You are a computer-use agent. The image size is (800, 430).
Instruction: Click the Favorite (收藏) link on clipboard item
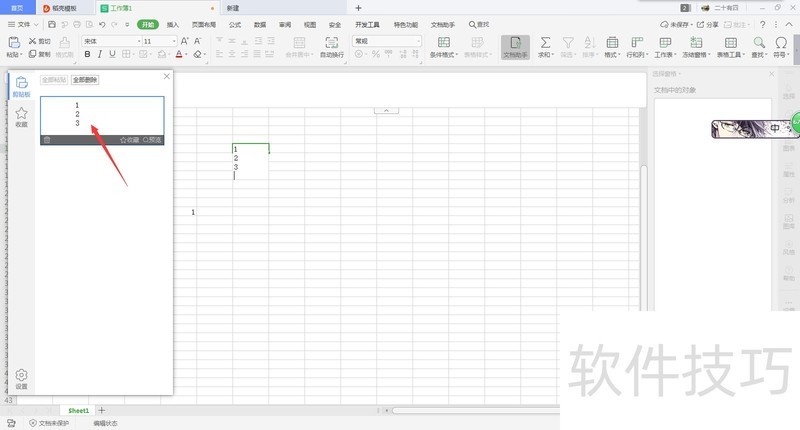[130, 140]
